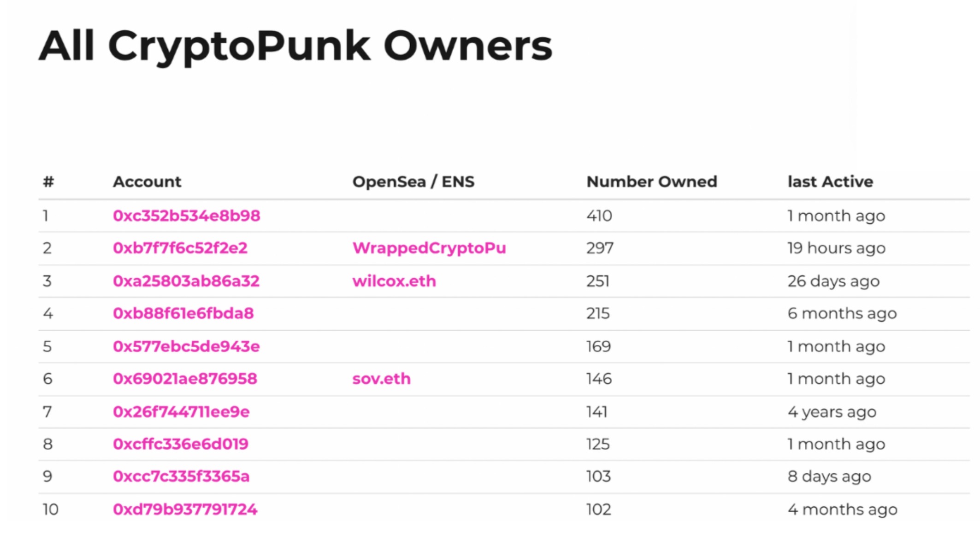The width and height of the screenshot is (980, 550).
Task: Click the All CryptoPunk Owners heading
Action: click(x=295, y=46)
